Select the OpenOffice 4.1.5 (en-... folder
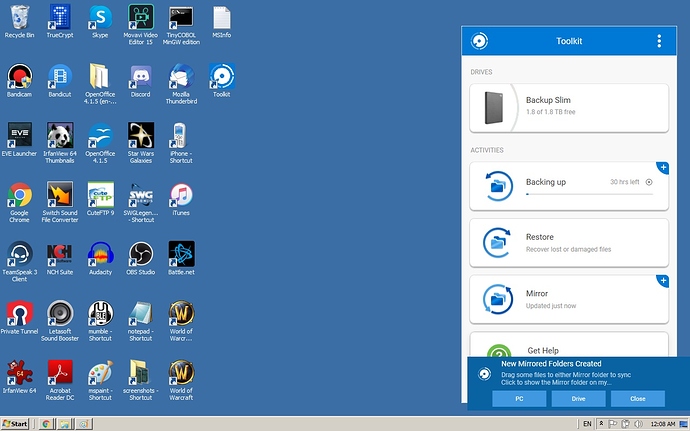 point(100,84)
